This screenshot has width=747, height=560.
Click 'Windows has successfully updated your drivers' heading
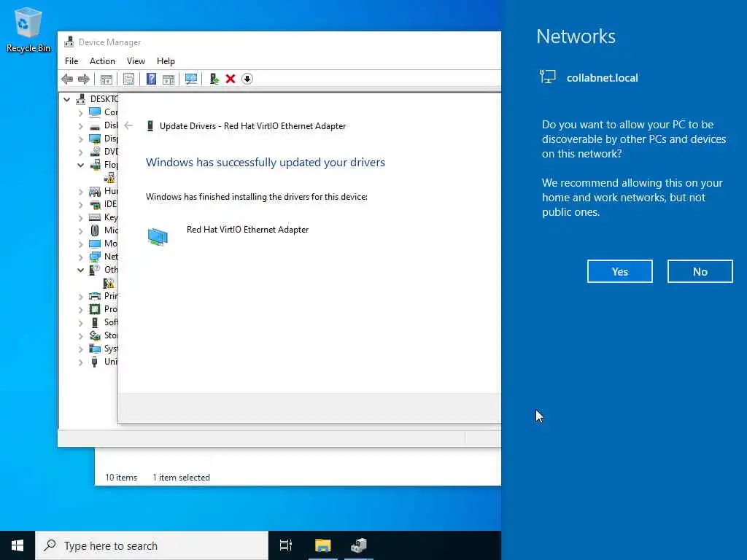click(x=266, y=163)
